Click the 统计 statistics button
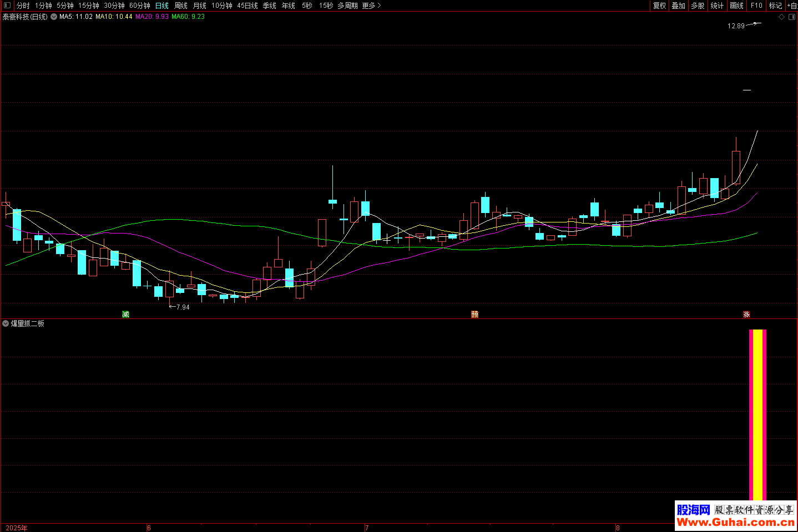Screen dimensions: 798x532 pyautogui.click(x=717, y=6)
